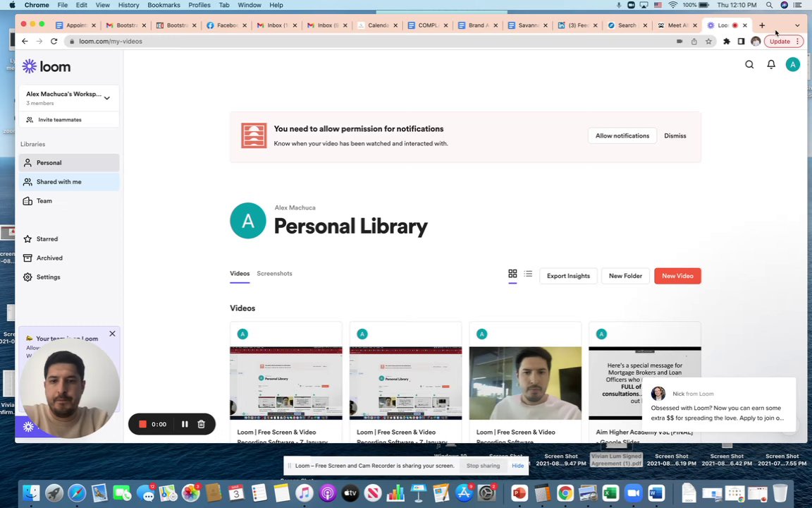Switch to the Screenshots tab
Image resolution: width=812 pixels, height=508 pixels.
(274, 274)
